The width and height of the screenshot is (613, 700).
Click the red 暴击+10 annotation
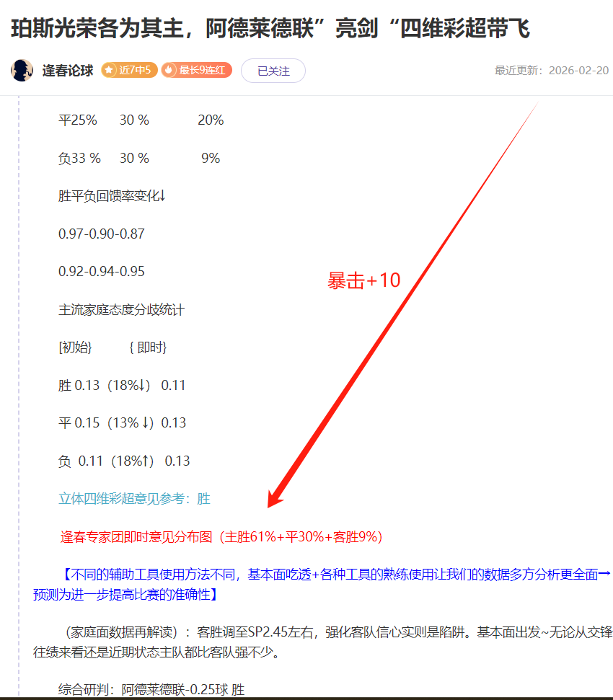(x=363, y=280)
